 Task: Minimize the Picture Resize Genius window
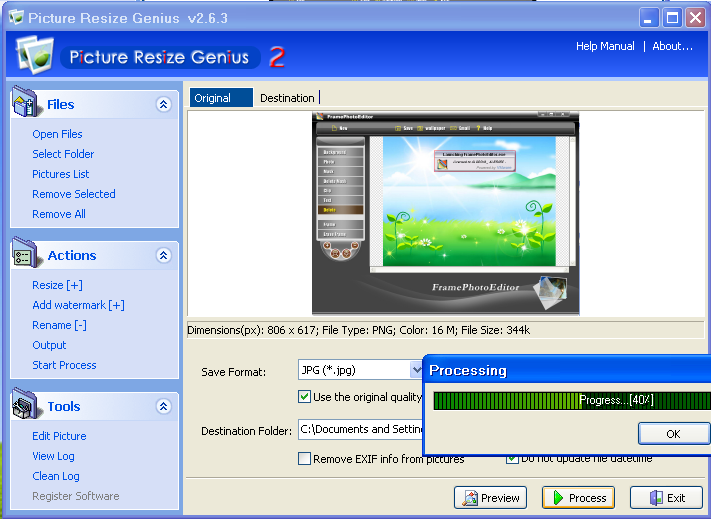649,18
